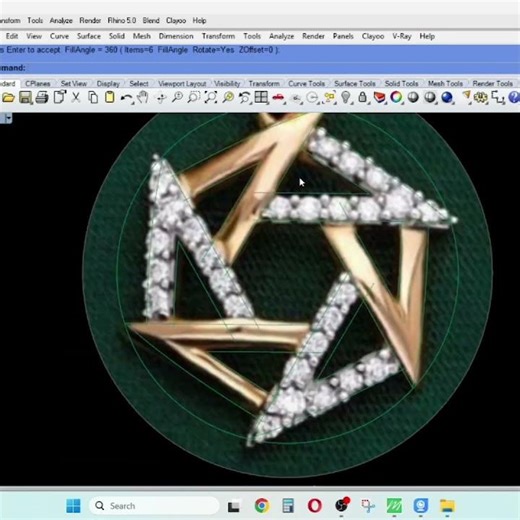Open the Dimension menu
Image resolution: width=520 pixels, height=520 pixels.
pyautogui.click(x=176, y=36)
